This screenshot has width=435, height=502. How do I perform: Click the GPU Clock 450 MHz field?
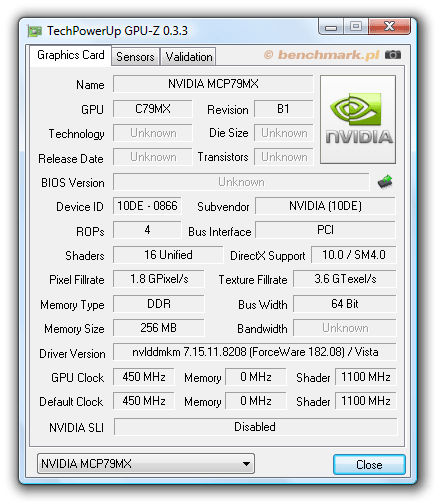tap(144, 377)
